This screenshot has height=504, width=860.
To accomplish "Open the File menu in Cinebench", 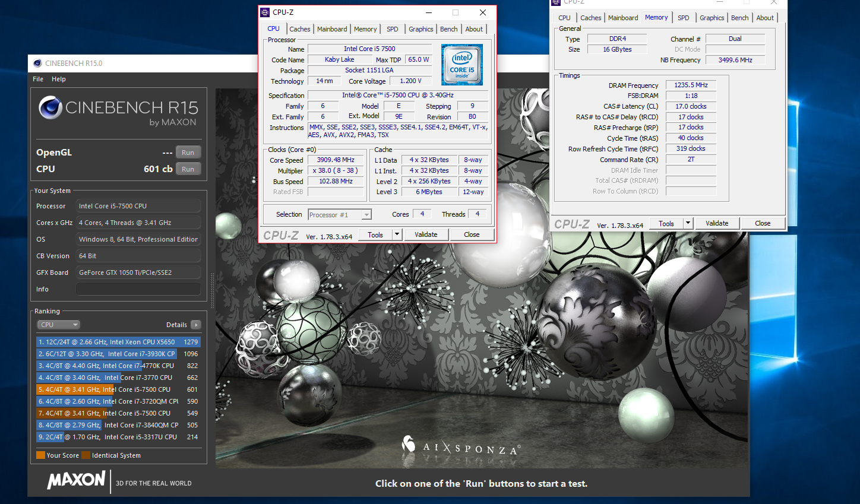I will coord(38,79).
